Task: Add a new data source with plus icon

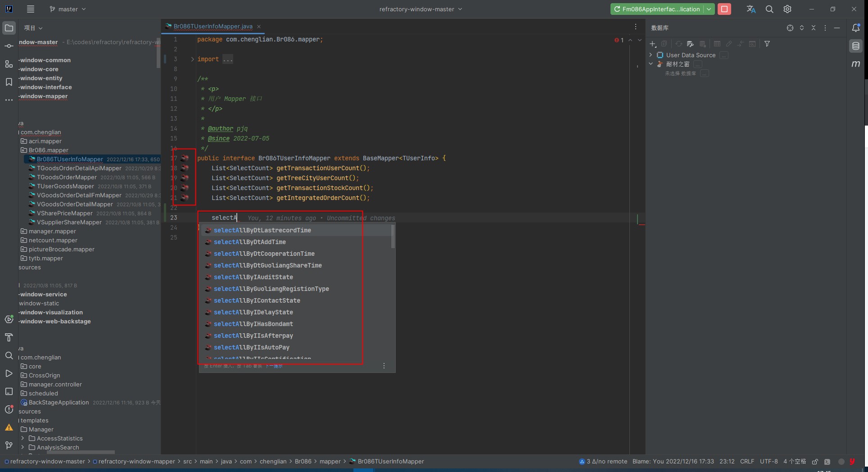Action: pos(653,44)
